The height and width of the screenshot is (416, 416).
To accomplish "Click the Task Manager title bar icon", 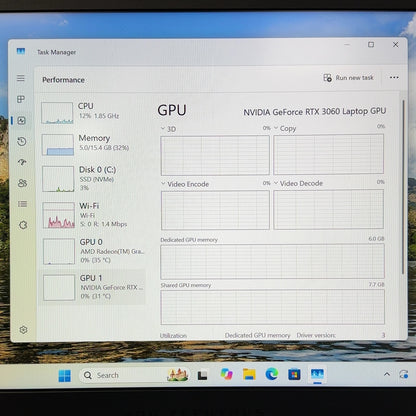I will (21, 51).
